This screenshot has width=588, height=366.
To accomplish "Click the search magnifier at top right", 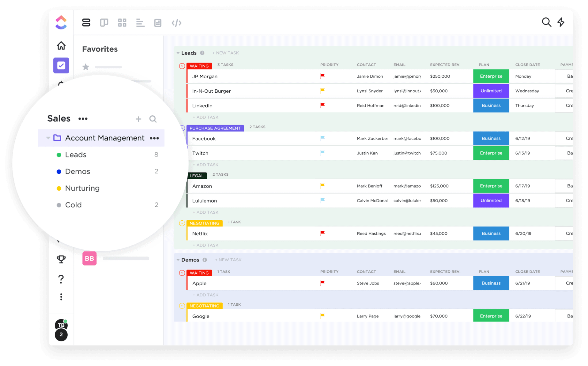I will click(x=546, y=22).
